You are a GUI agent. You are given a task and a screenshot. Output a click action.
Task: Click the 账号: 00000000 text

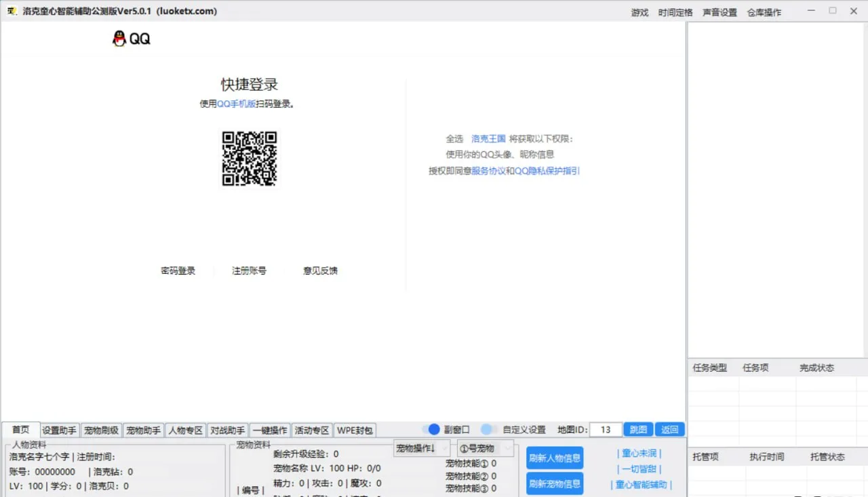coord(42,471)
